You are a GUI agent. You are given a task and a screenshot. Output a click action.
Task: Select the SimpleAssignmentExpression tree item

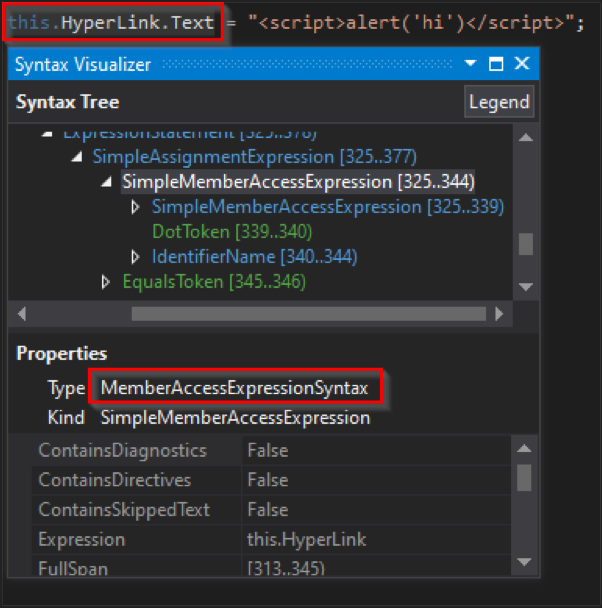click(254, 157)
